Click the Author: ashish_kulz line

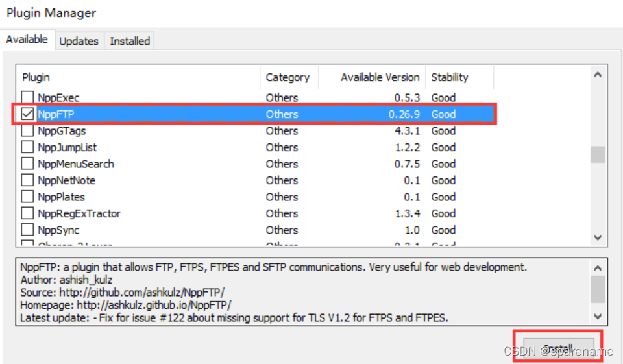66,280
